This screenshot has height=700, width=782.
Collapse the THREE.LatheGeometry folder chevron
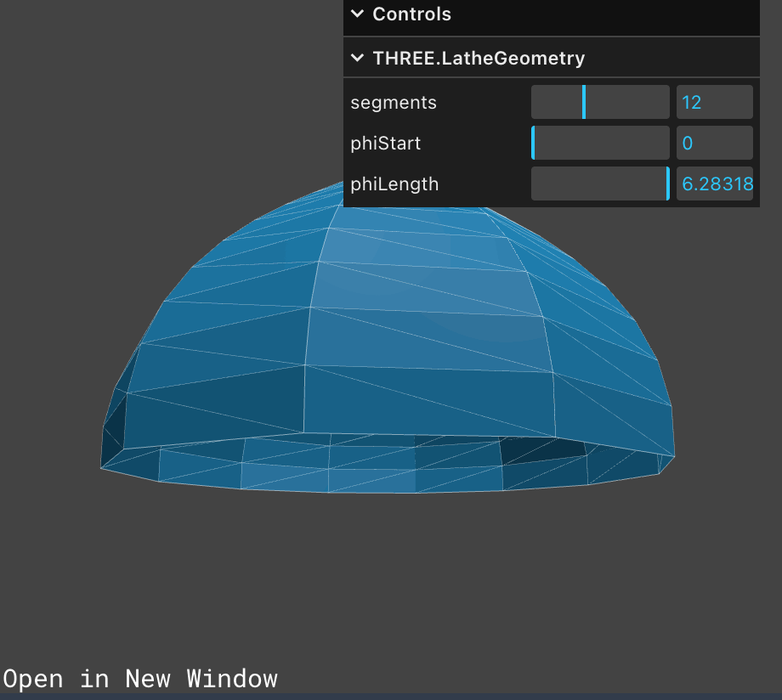click(357, 58)
